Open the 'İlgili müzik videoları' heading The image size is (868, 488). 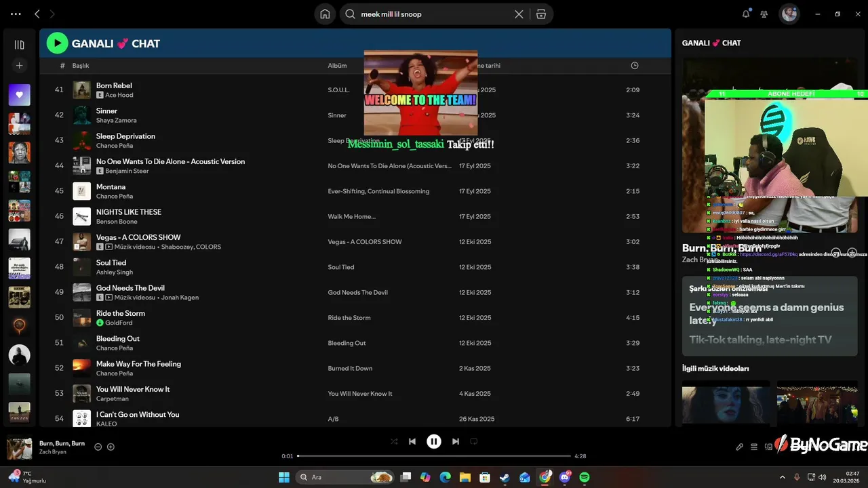pyautogui.click(x=715, y=369)
